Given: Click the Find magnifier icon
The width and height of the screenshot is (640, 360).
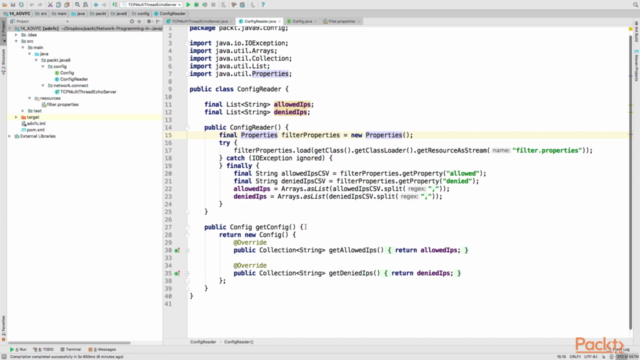Looking at the screenshot, I should 77,4.
